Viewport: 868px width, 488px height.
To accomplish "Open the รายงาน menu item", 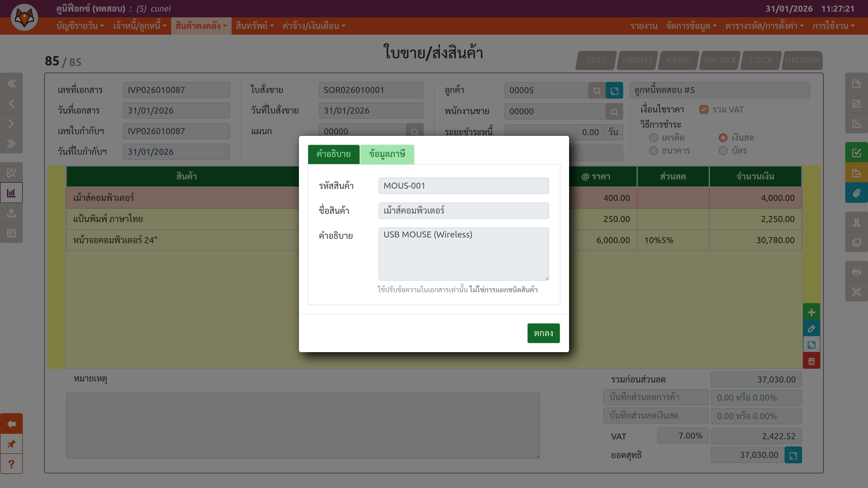I will coord(644,26).
